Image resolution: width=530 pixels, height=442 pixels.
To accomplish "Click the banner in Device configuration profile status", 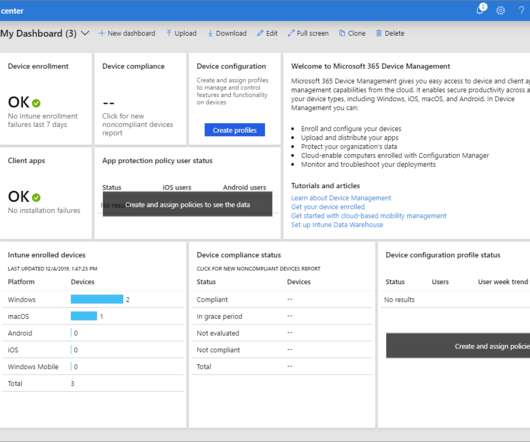I will (458, 346).
